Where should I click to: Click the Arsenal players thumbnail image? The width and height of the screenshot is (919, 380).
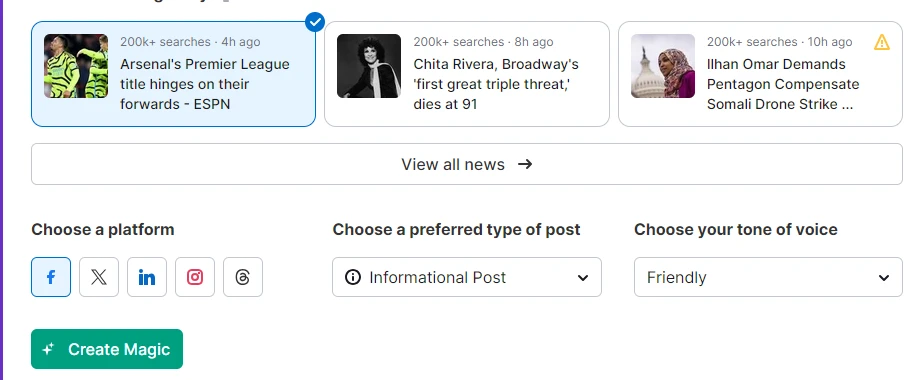(x=76, y=66)
